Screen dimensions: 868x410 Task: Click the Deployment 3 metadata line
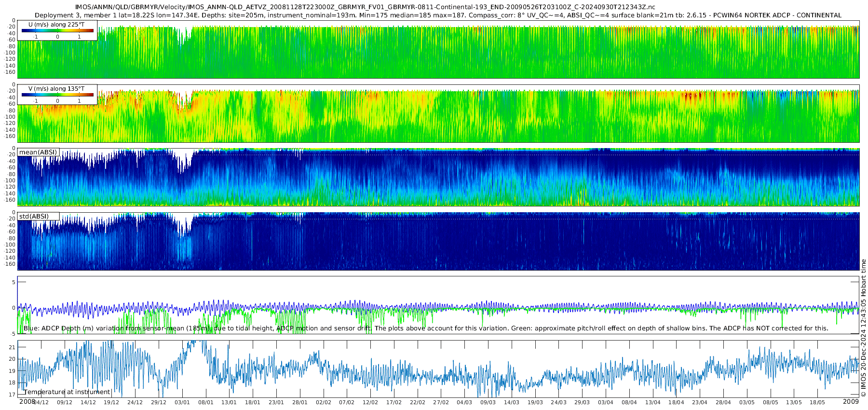click(438, 15)
